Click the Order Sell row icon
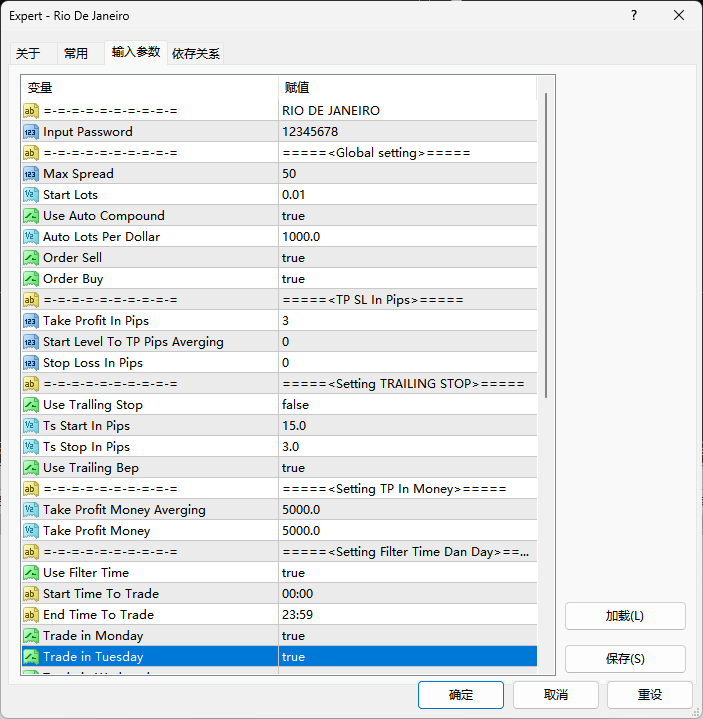703x719 pixels. (31, 258)
